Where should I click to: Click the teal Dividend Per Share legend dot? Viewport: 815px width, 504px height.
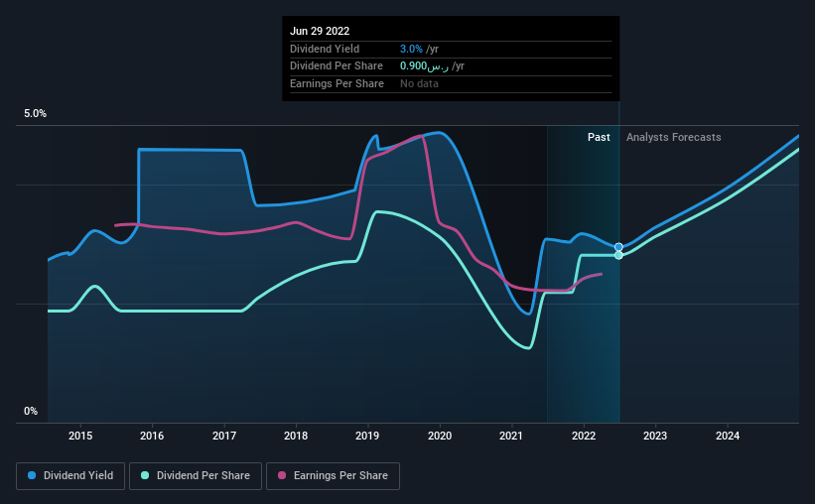(145, 475)
